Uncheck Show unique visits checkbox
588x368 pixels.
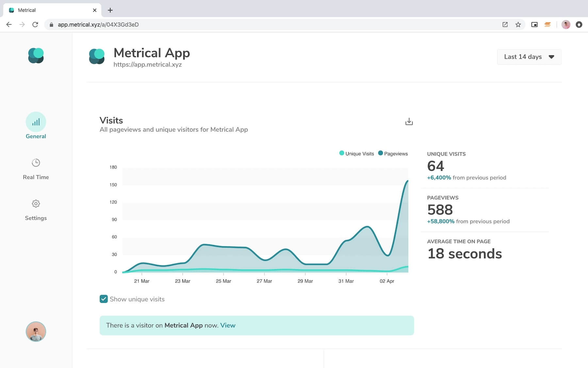[x=104, y=299]
